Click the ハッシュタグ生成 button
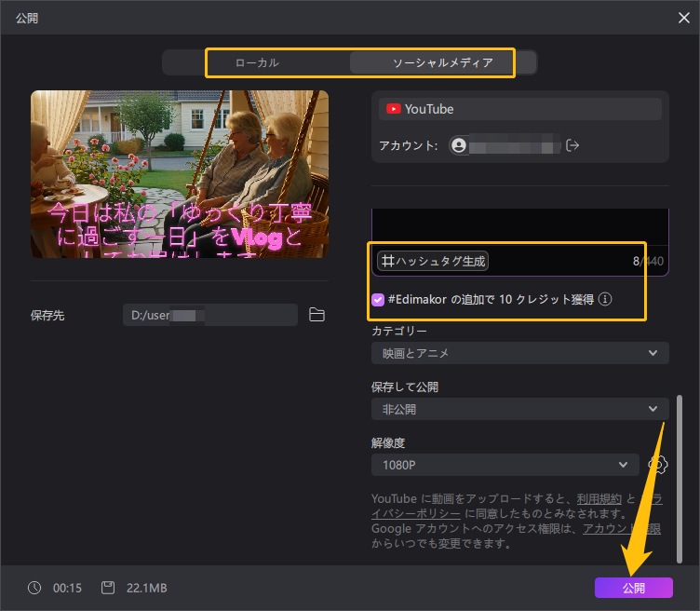The height and width of the screenshot is (611, 700). click(x=433, y=262)
